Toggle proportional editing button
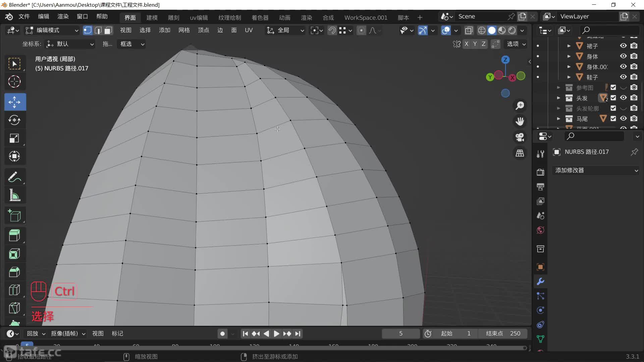The height and width of the screenshot is (362, 644). click(361, 31)
